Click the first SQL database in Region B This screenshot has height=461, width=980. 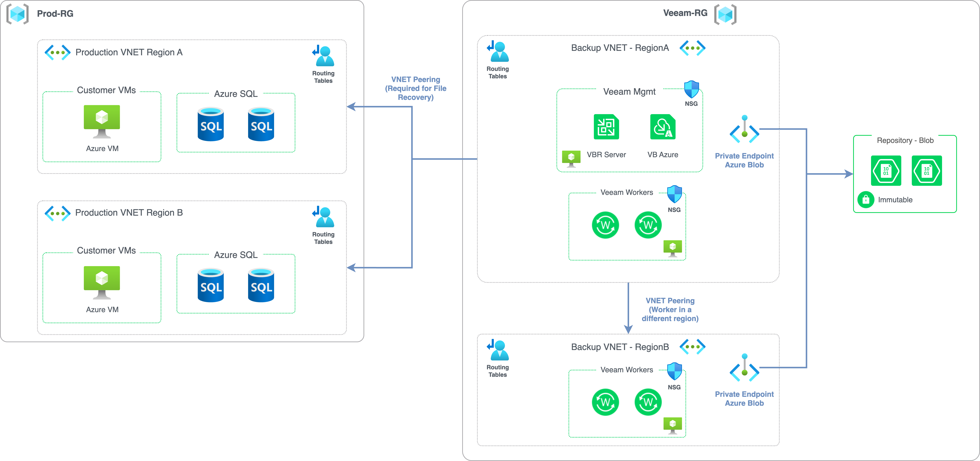(x=211, y=285)
